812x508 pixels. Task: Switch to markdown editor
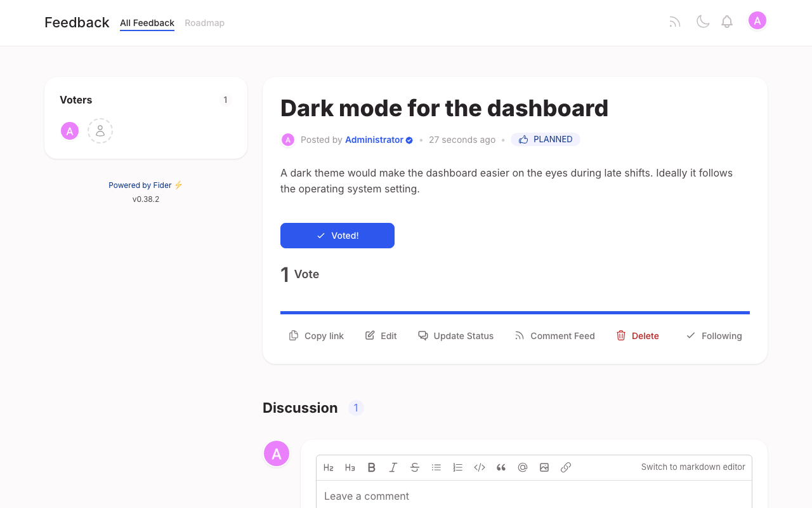[x=693, y=467]
